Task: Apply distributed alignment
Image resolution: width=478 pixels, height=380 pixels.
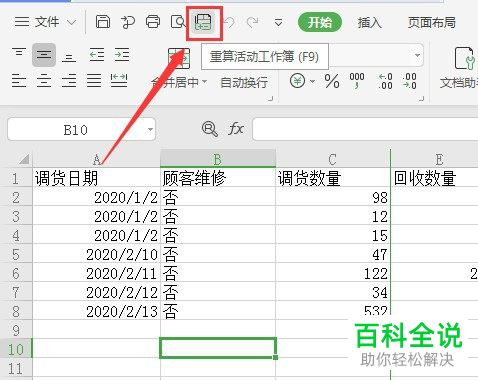Action: (x=119, y=80)
